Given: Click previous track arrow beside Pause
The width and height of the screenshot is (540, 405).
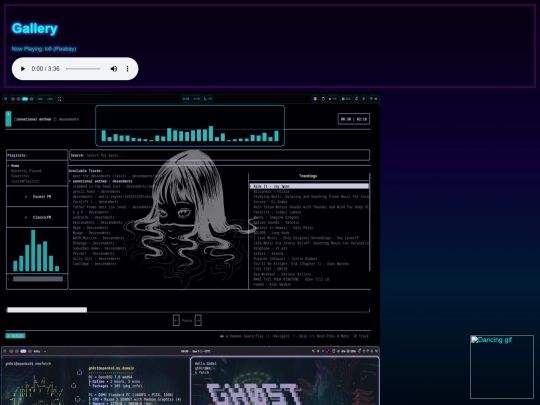Looking at the screenshot, I should (176, 320).
